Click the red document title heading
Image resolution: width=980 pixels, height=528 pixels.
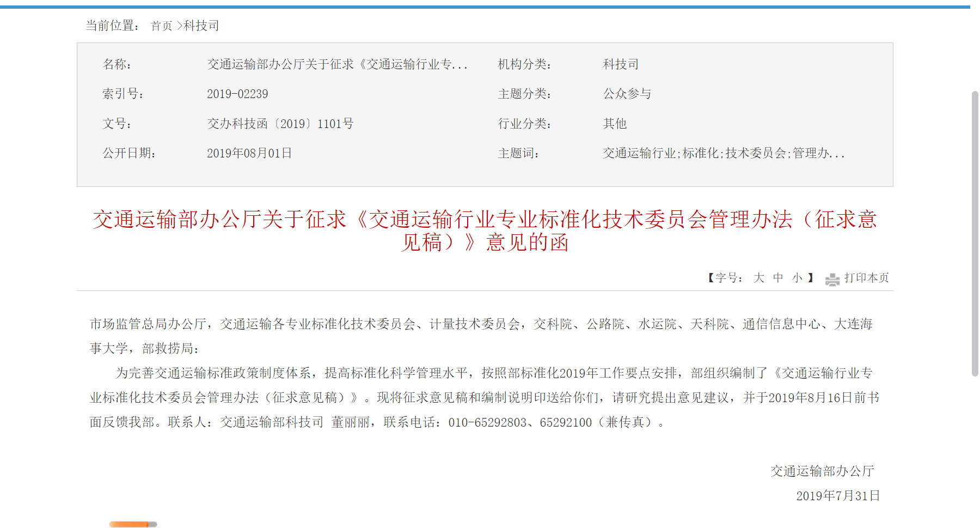(485, 231)
